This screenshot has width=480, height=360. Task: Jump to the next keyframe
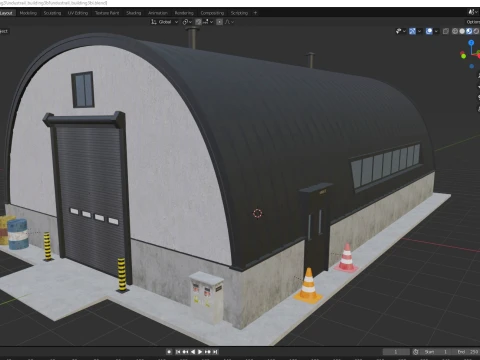(208, 352)
